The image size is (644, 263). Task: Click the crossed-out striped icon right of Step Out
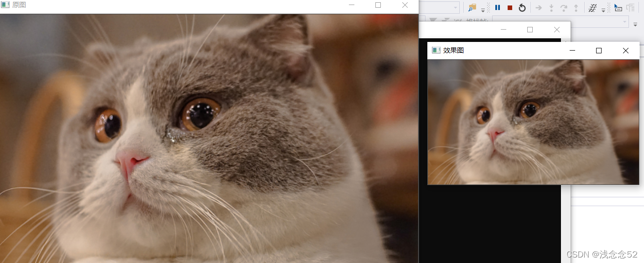pyautogui.click(x=593, y=8)
